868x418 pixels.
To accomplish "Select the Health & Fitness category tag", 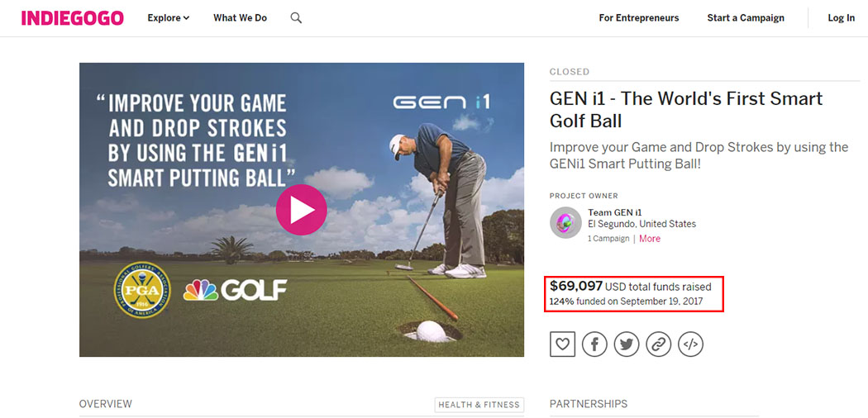I will point(479,405).
